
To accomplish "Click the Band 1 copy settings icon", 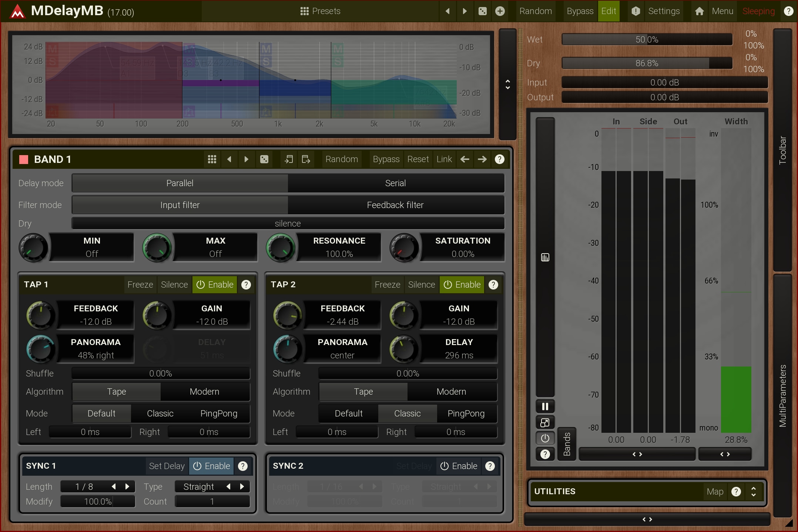I will pyautogui.click(x=289, y=159).
